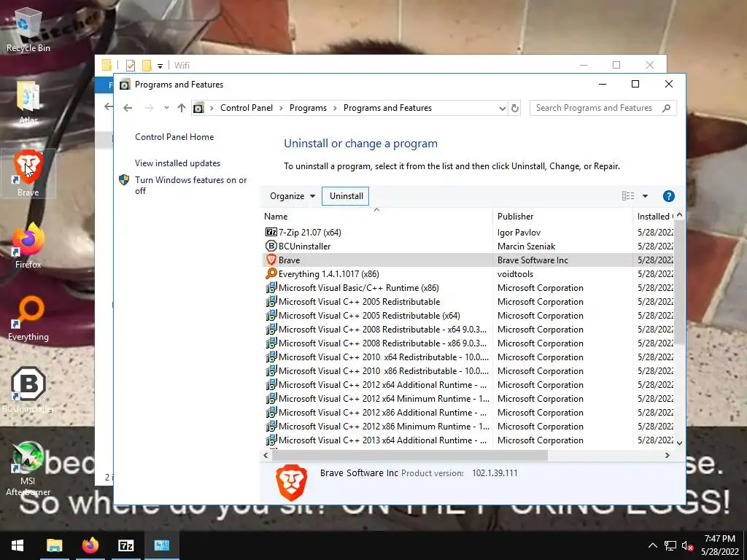
Task: Open MSI Afterburner desktop shortcut
Action: 28,469
